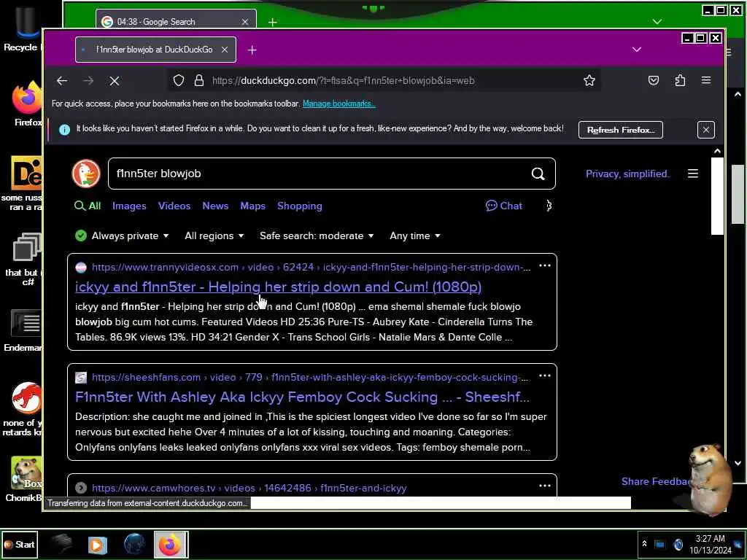
Task: Click the DuckDuckGo duck logo
Action: 86,174
